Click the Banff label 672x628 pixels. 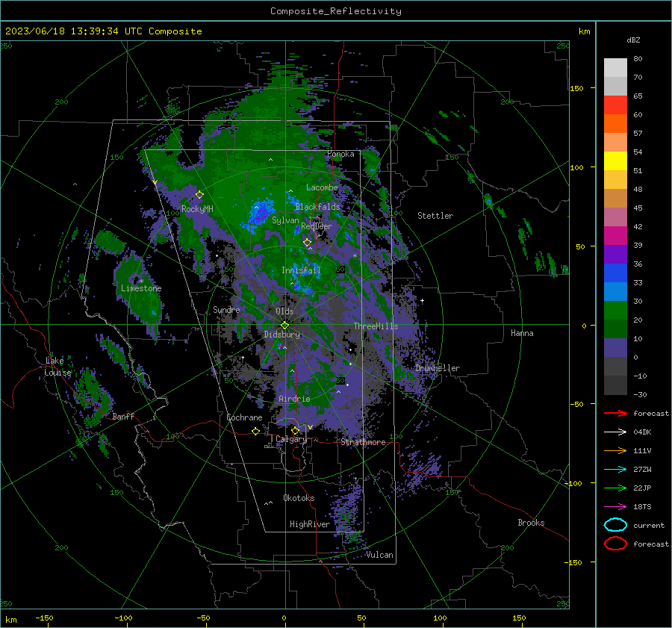coord(123,416)
